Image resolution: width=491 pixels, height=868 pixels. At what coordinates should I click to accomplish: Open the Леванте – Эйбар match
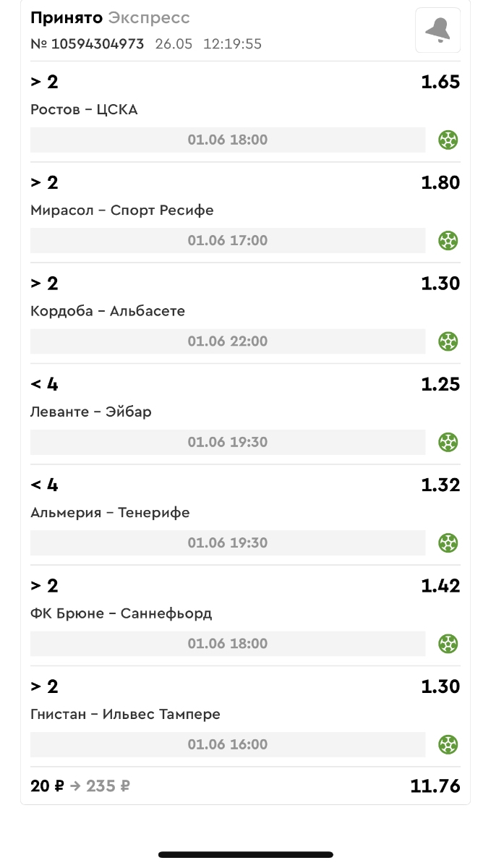tap(91, 412)
